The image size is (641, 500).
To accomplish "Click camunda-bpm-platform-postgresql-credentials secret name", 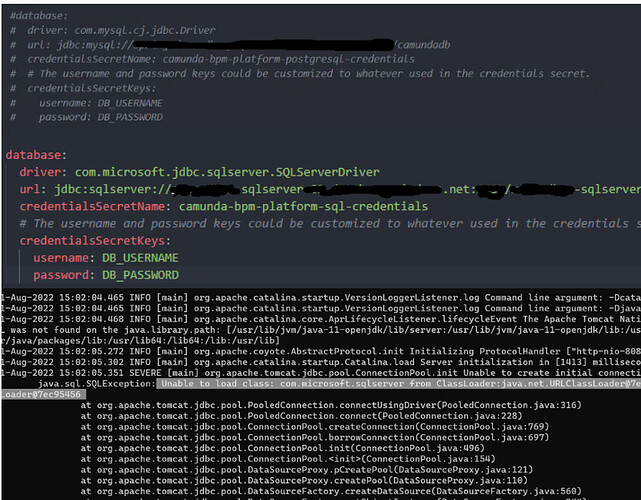I will click(289, 59).
